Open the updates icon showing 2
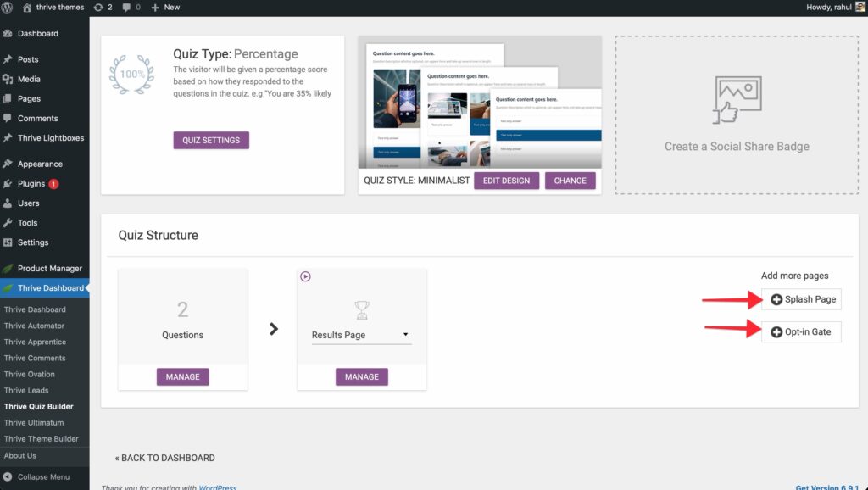Viewport: 868px width, 490px height. (98, 7)
